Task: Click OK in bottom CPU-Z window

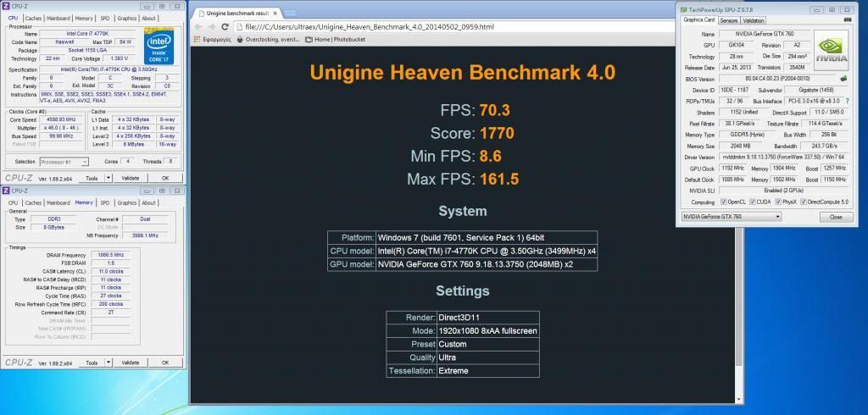Action: [x=165, y=362]
